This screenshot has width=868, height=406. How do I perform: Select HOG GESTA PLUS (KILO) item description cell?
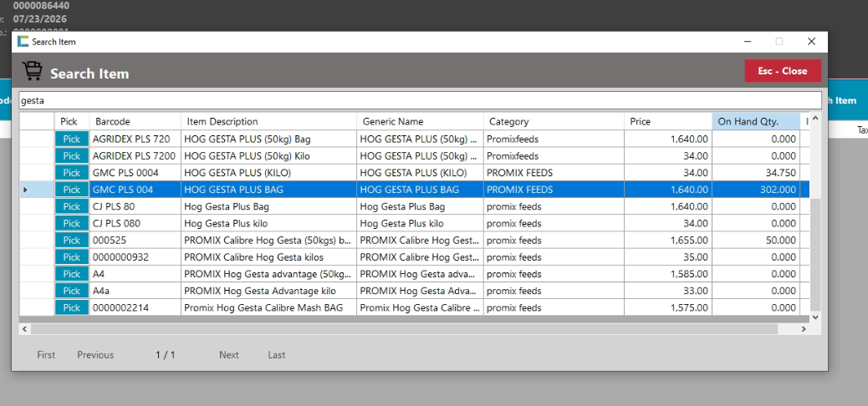point(268,173)
